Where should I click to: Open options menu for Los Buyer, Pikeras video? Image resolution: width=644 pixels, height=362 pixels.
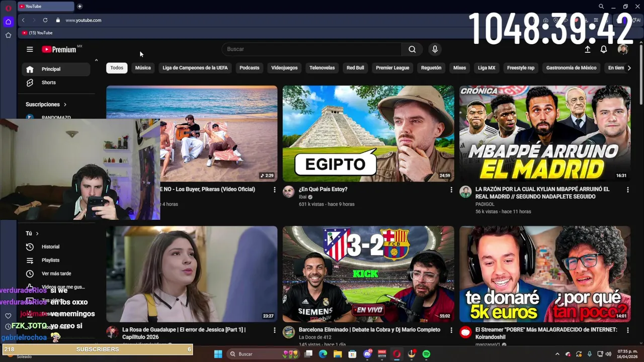pyautogui.click(x=274, y=190)
